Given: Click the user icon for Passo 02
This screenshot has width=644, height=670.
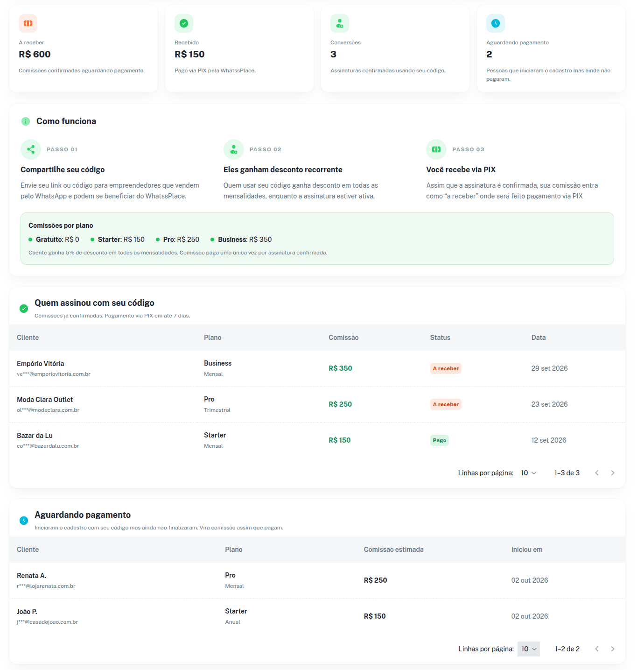Looking at the screenshot, I should click(234, 149).
